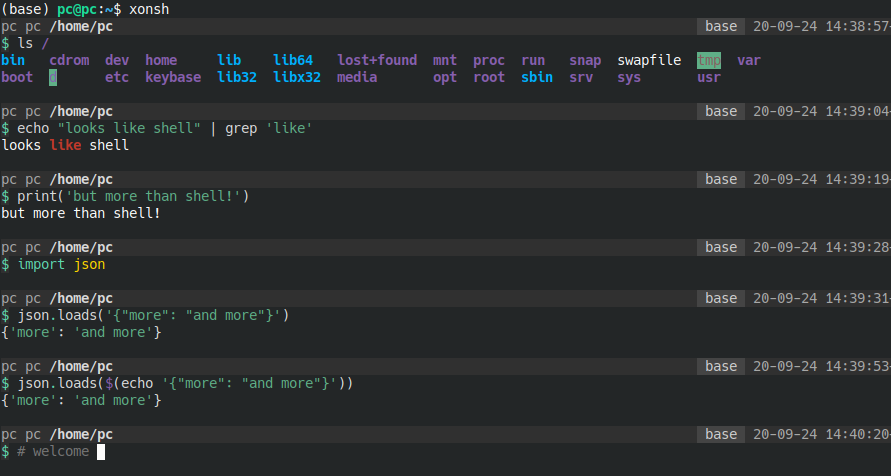The width and height of the screenshot is (891, 476).
Task: Click the '# welcome' comment text
Action: tap(53, 452)
